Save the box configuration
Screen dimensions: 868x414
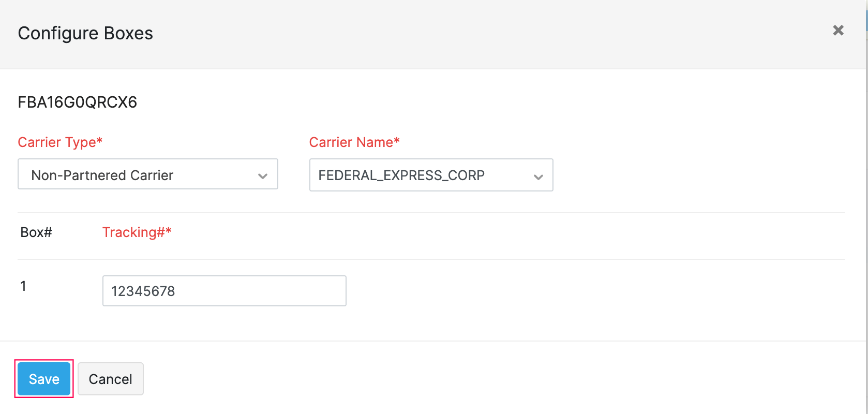pyautogui.click(x=44, y=379)
